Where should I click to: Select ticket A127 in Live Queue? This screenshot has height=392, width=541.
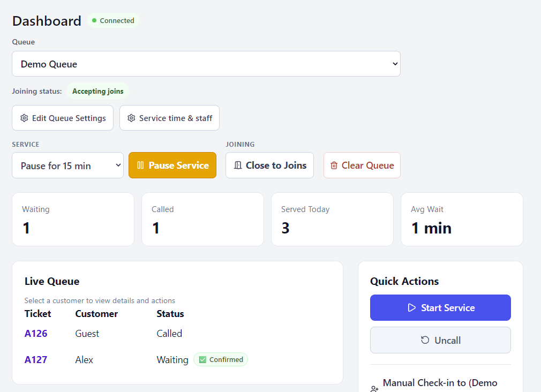[x=36, y=359]
